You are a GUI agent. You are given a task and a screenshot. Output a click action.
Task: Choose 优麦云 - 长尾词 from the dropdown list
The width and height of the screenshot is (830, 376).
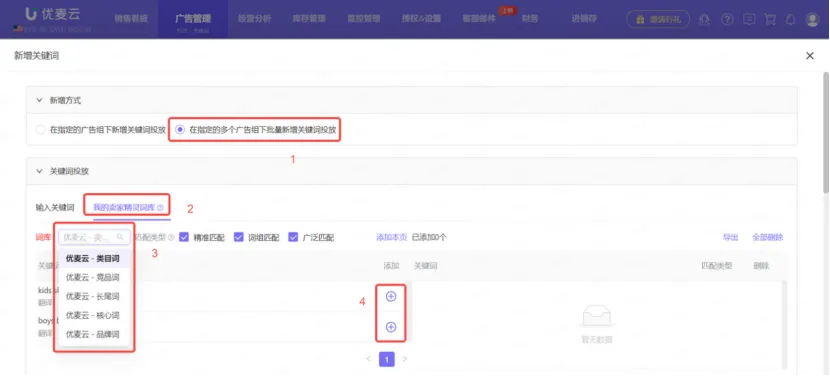click(x=94, y=297)
